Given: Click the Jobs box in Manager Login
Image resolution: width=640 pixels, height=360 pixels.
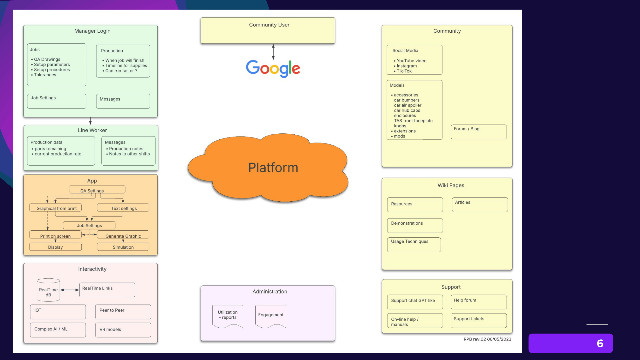Looking at the screenshot, I should point(57,64).
